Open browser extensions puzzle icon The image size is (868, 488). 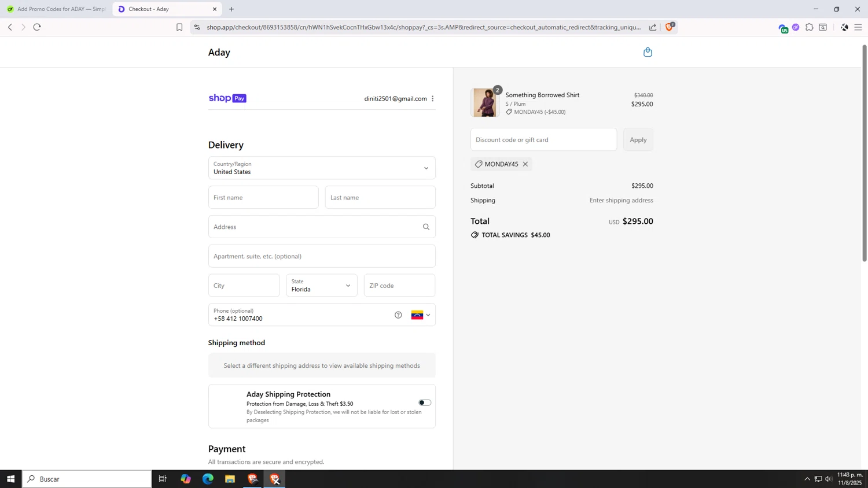809,27
